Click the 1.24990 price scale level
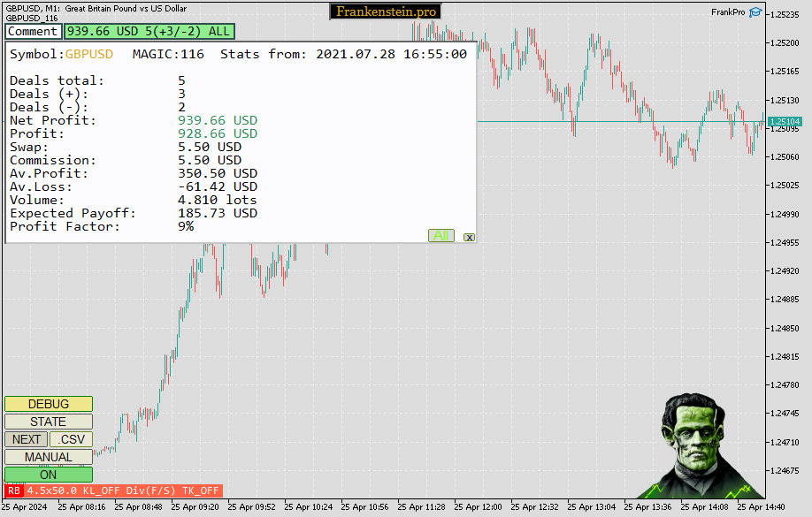The image size is (812, 517). coord(785,215)
